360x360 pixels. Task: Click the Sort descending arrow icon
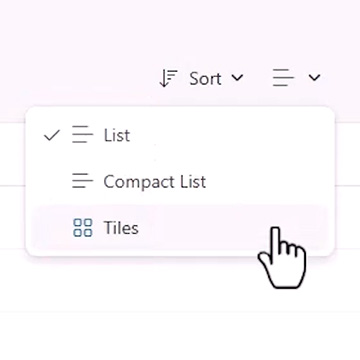(168, 78)
